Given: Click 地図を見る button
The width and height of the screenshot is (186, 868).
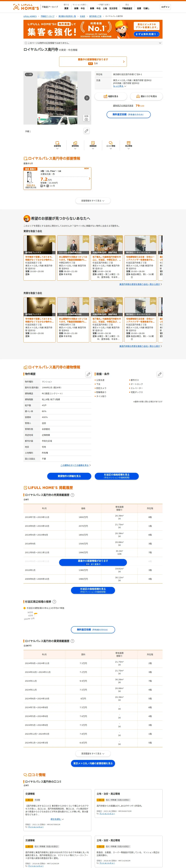Looking at the screenshot, I should tap(111, 96).
